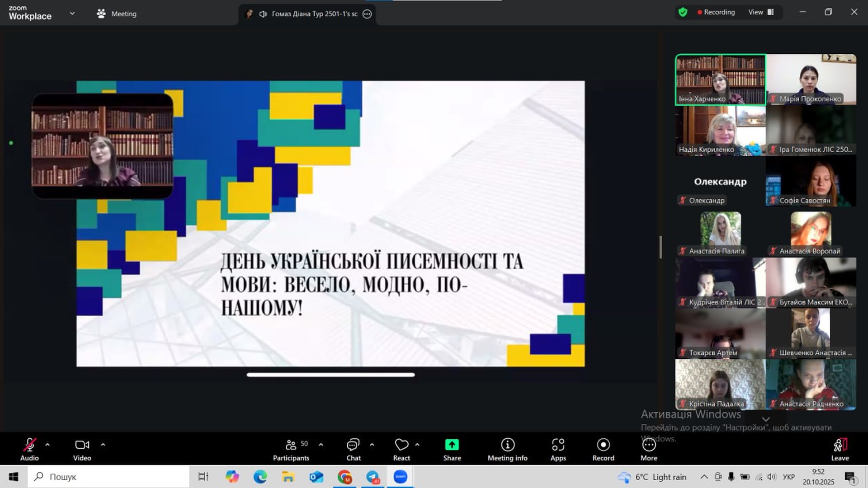Open the Chat panel

click(353, 445)
